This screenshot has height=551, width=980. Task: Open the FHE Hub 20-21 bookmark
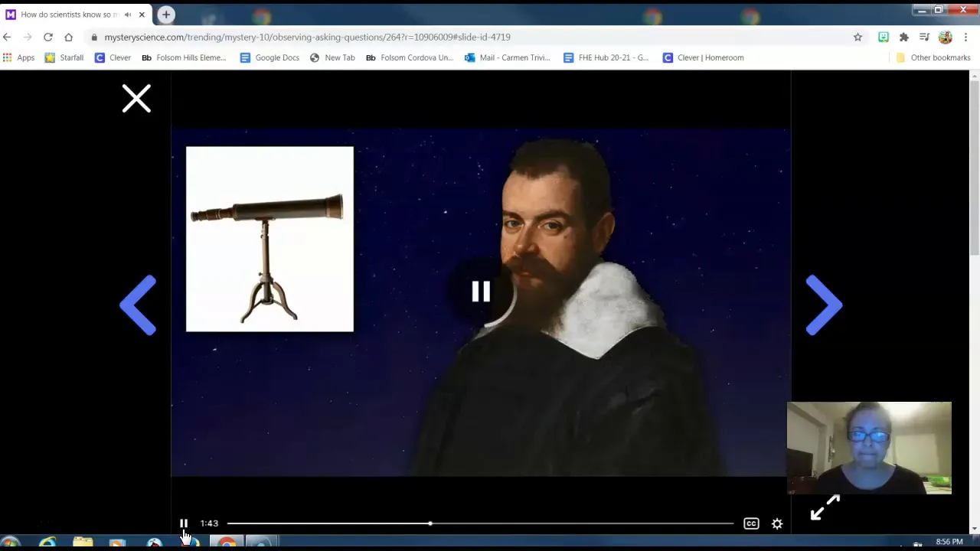(x=606, y=57)
